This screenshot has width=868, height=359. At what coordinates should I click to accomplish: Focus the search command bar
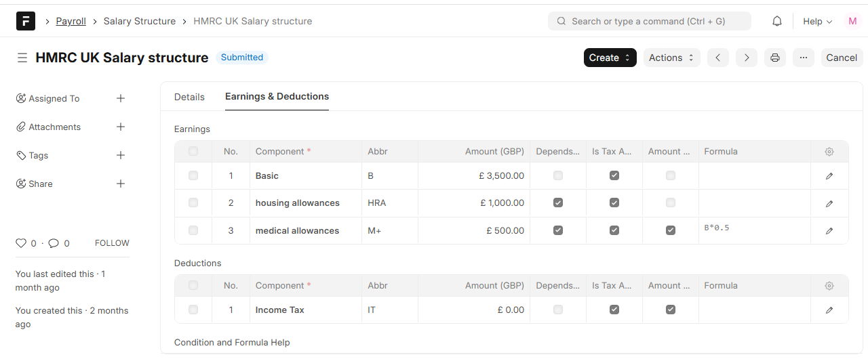pyautogui.click(x=650, y=21)
